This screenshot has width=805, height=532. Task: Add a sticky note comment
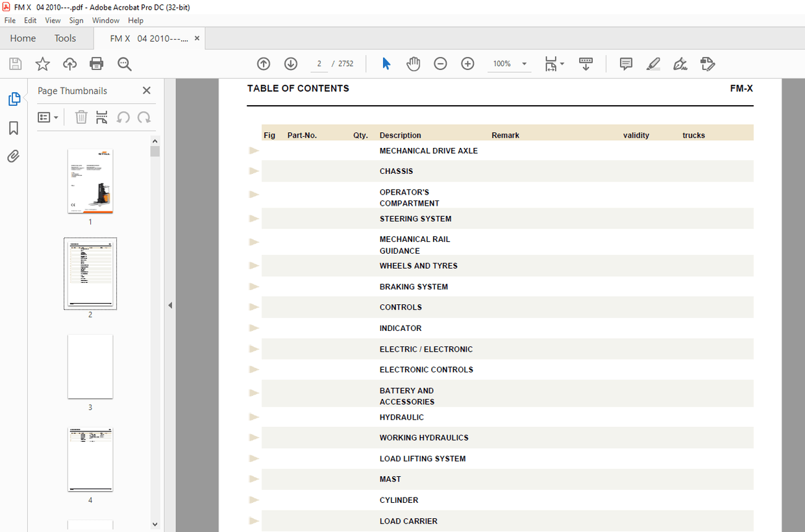[625, 64]
